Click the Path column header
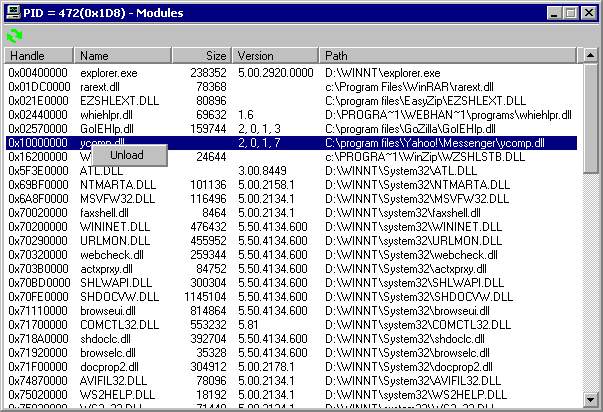Screen dimensions: 603x412 [x=450, y=56]
